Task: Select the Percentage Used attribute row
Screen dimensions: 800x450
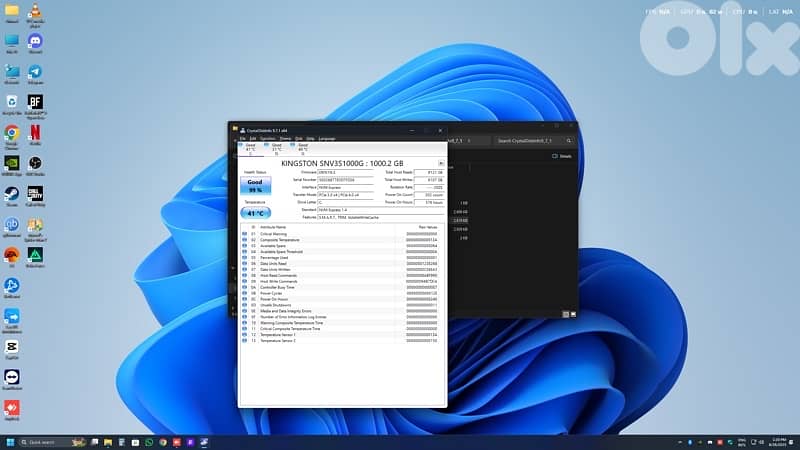Action: 342,258
